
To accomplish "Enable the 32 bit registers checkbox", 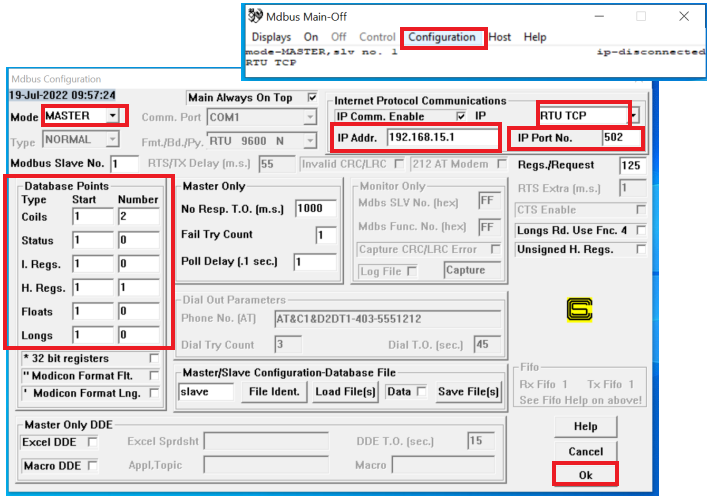I will 153,358.
